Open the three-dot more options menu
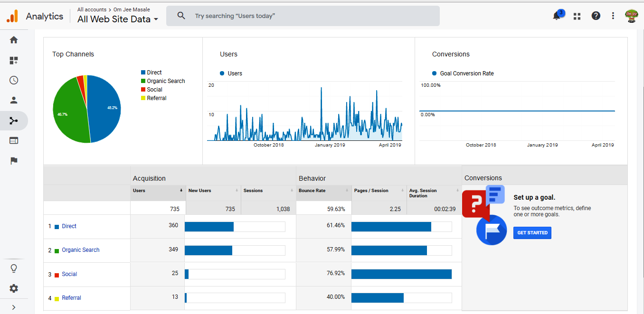Viewport: 644px width, 314px height. pos(613,16)
